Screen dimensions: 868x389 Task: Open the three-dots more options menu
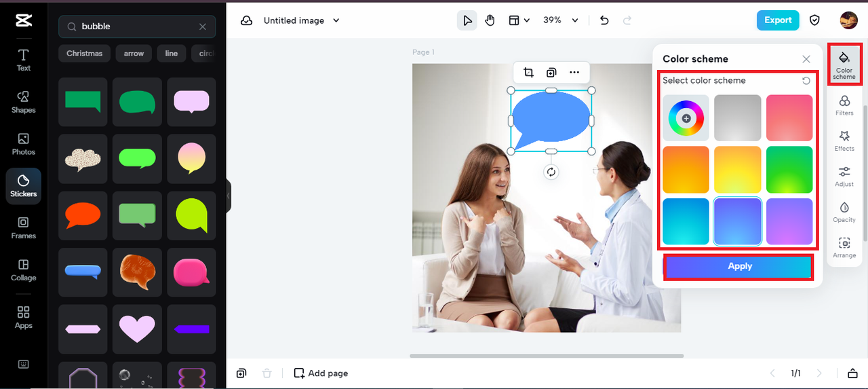574,72
